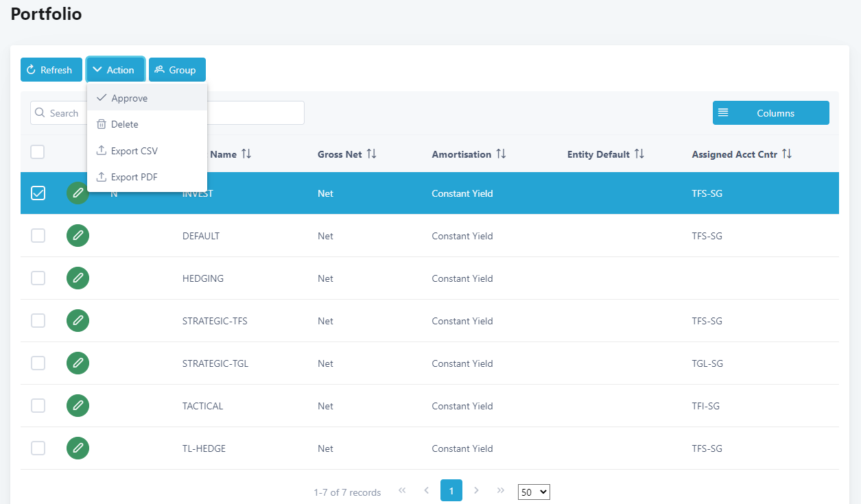Toggle the select-all header checkbox
The width and height of the screenshot is (861, 504).
pos(38,152)
